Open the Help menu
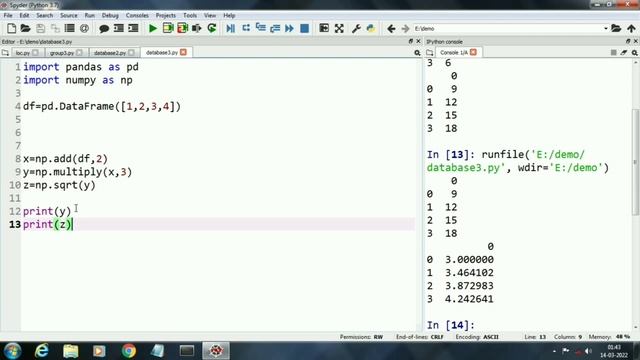The height and width of the screenshot is (360, 640). [229, 15]
